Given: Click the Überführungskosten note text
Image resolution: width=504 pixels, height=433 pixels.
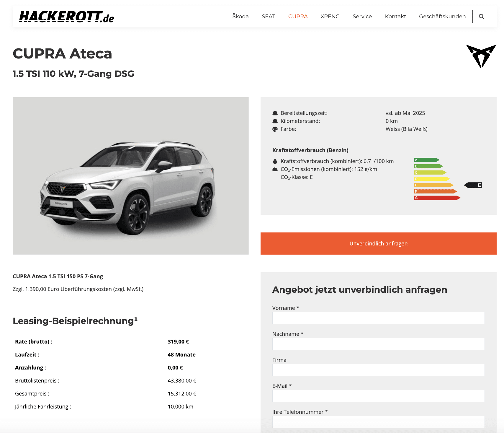Looking at the screenshot, I should coord(78,289).
